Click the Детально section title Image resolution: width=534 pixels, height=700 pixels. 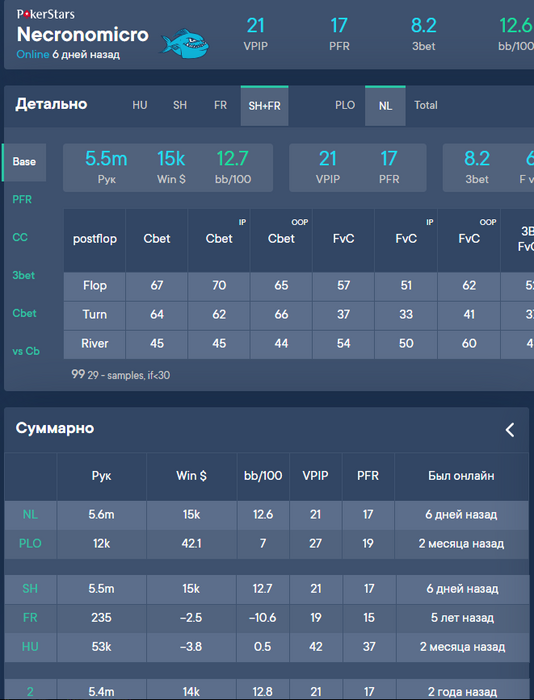point(51,104)
